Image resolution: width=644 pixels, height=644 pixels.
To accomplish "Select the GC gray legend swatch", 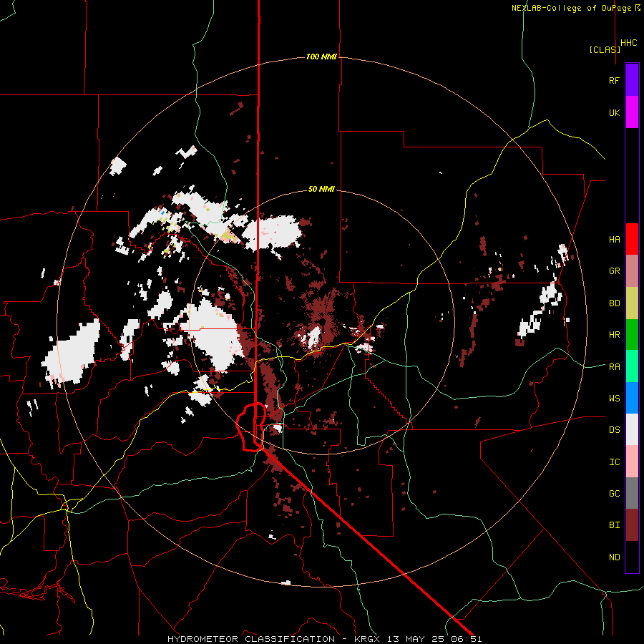I will point(632,493).
